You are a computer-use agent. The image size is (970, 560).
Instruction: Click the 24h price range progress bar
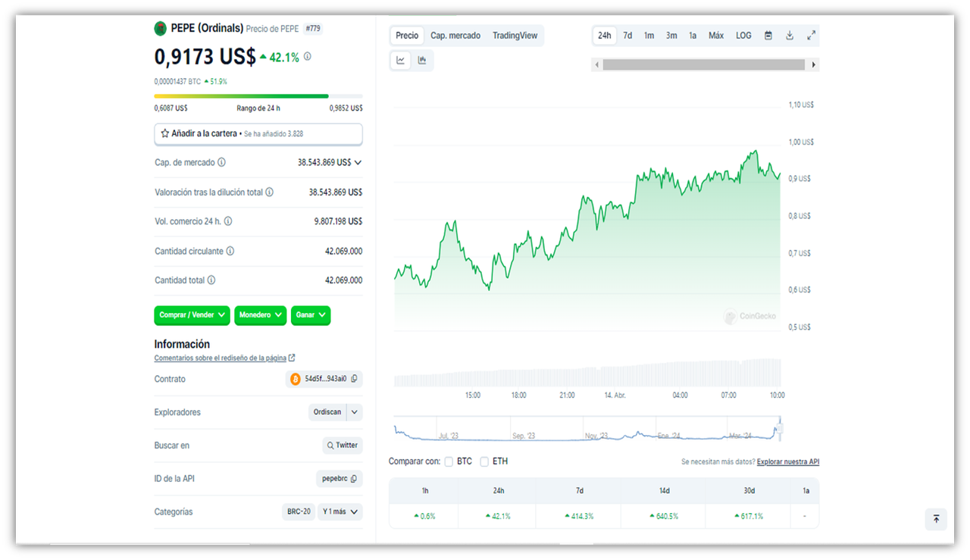(258, 96)
